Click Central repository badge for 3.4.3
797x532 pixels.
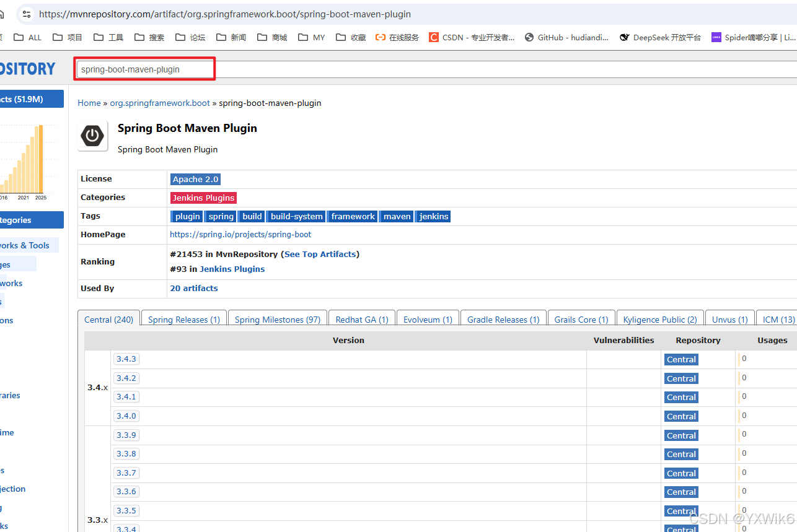(681, 360)
